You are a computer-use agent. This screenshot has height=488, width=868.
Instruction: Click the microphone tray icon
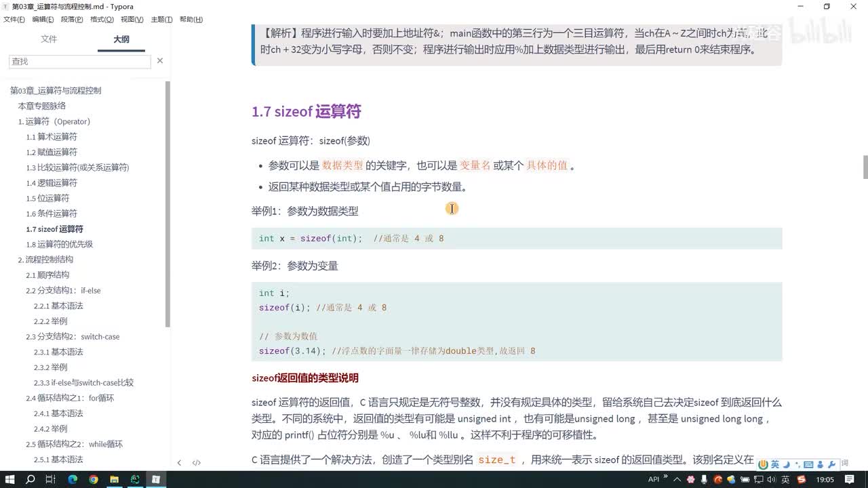pos(704,479)
